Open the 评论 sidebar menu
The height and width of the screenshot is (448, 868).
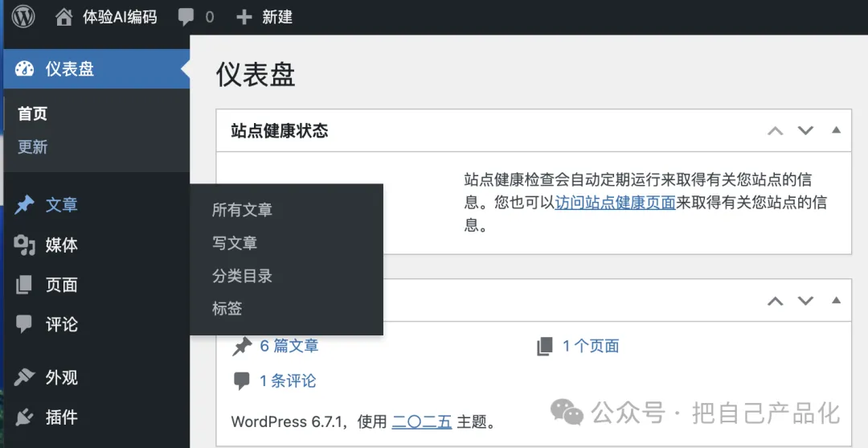pos(97,324)
